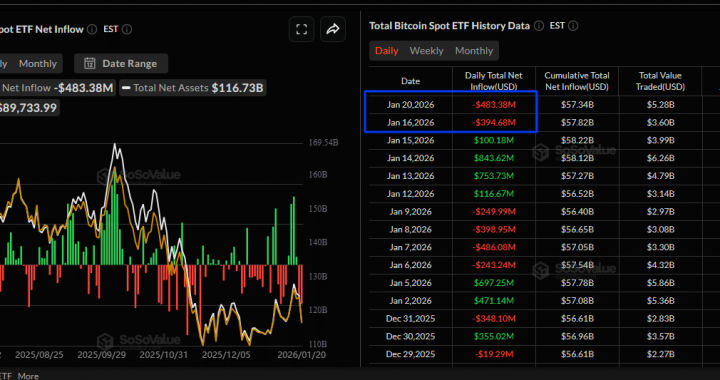Click the calendar icon in Date Range
This screenshot has width=720, height=380.
point(90,63)
